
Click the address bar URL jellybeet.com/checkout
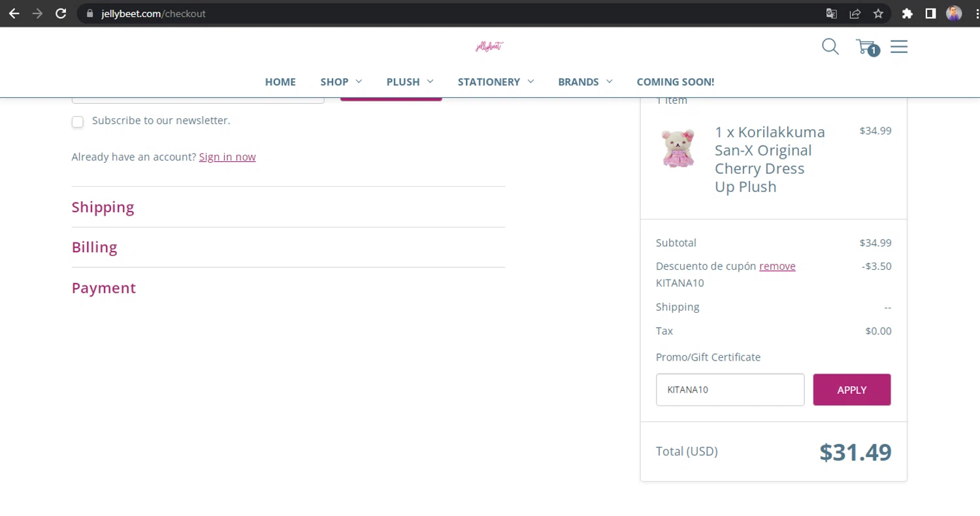pos(153,13)
